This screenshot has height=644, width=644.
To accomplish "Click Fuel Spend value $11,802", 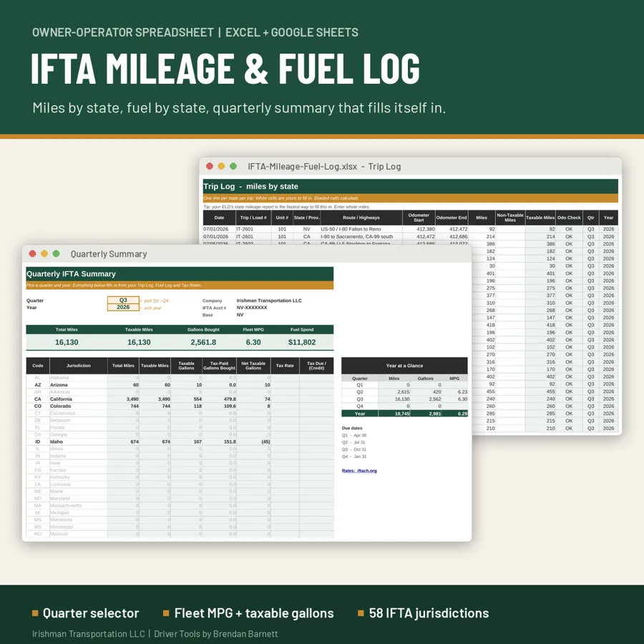I will [302, 342].
